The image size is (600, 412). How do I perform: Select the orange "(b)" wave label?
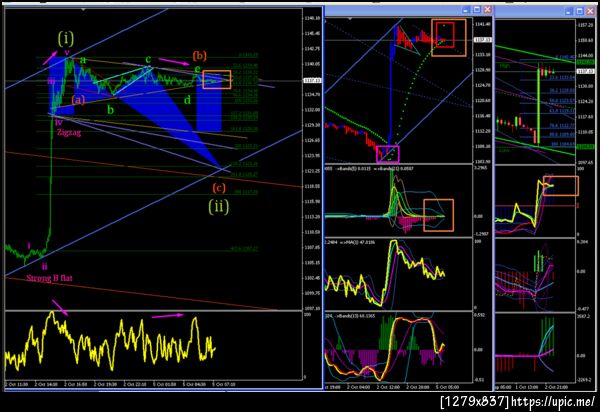(200, 56)
